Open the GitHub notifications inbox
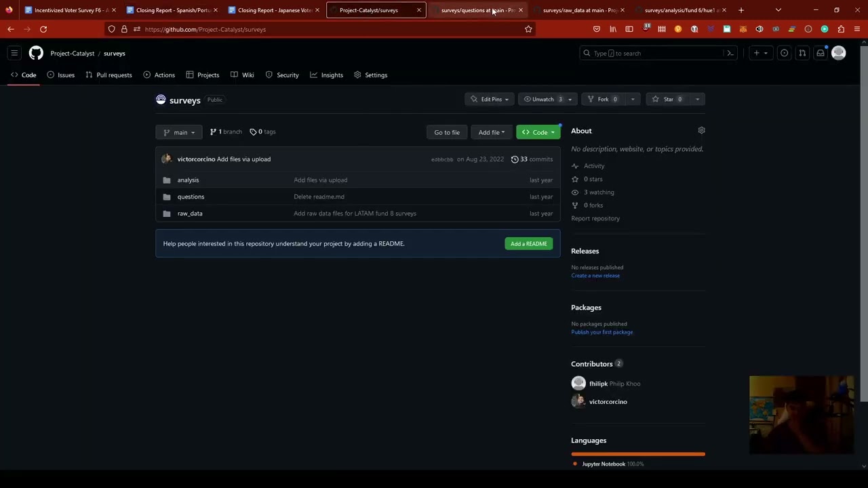 pyautogui.click(x=821, y=53)
